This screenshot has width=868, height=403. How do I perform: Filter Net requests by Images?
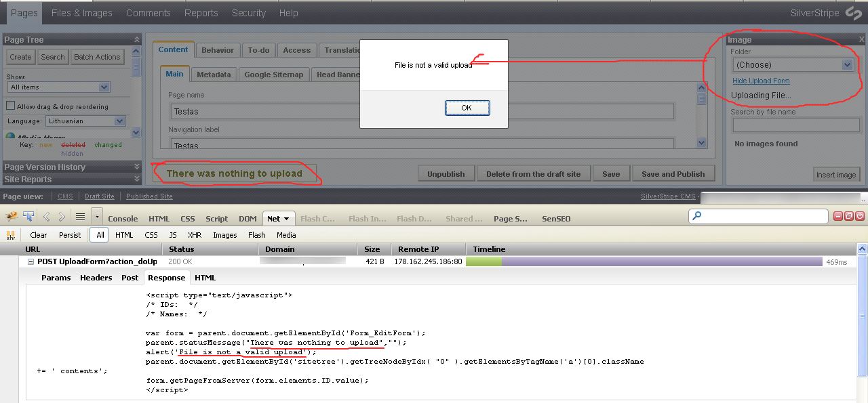tap(225, 235)
